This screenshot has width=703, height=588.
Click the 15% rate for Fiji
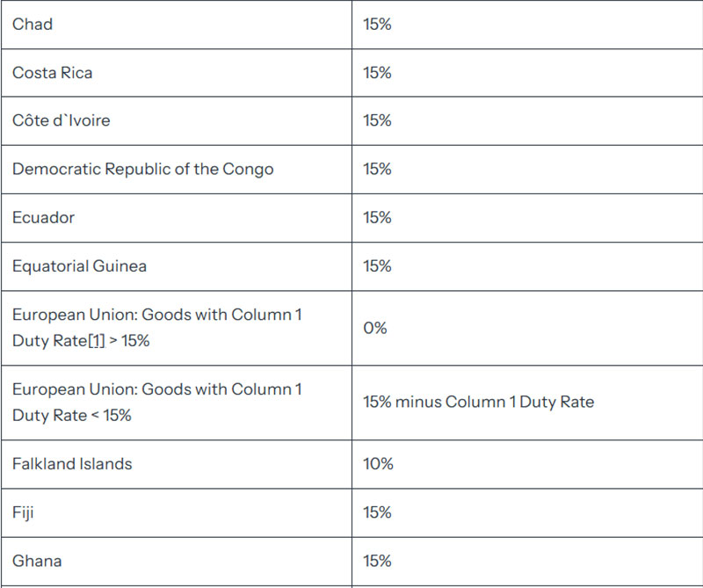(x=377, y=512)
